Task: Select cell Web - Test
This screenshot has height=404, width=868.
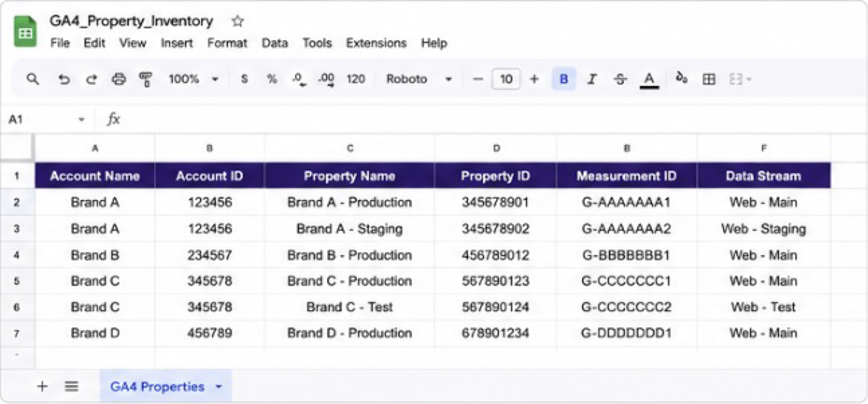Action: click(x=764, y=307)
